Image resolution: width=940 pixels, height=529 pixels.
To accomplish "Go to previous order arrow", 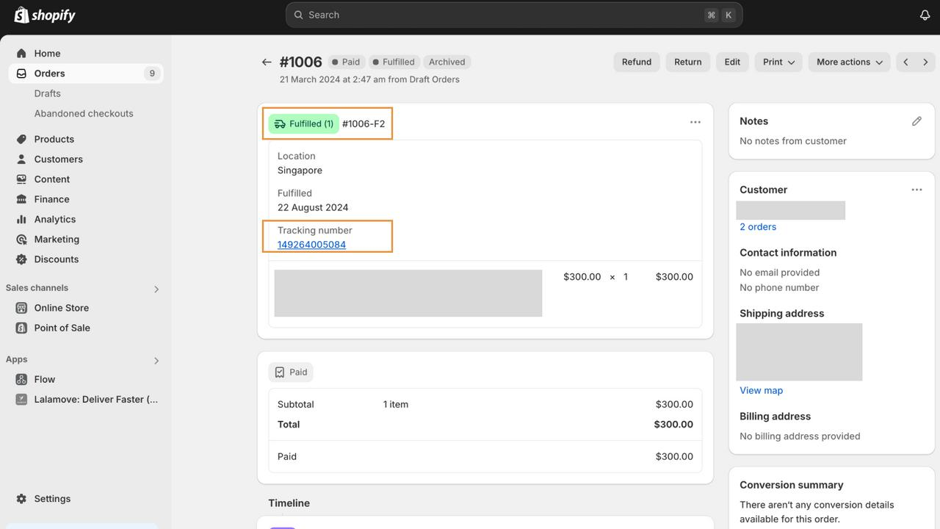I will coord(906,62).
